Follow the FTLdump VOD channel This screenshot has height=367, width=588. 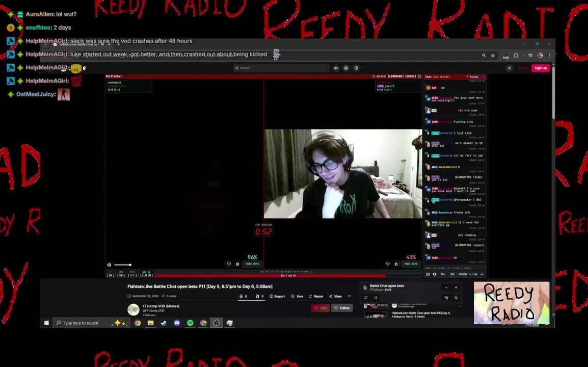[x=342, y=308]
